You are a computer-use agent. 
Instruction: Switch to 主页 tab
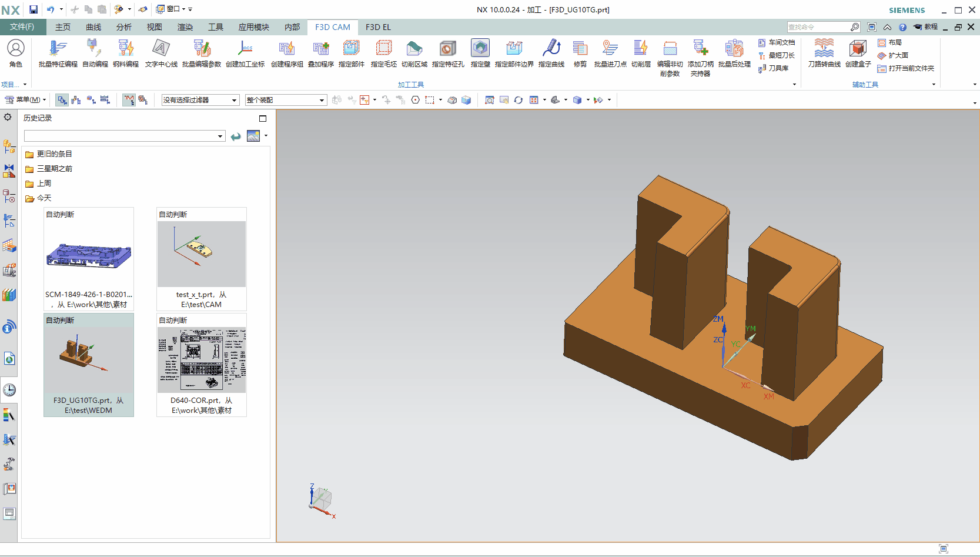[x=63, y=27]
